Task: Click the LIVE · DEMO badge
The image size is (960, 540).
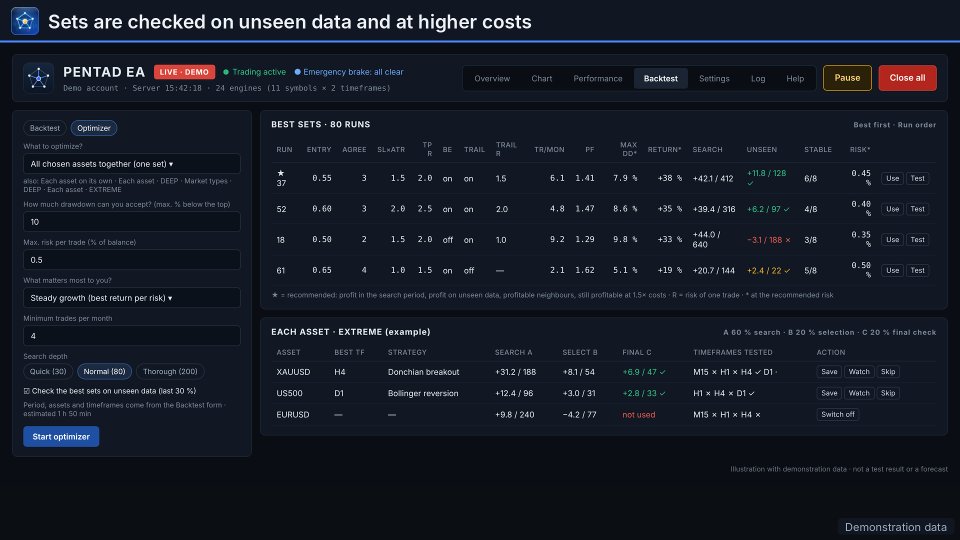Action: pos(184,72)
